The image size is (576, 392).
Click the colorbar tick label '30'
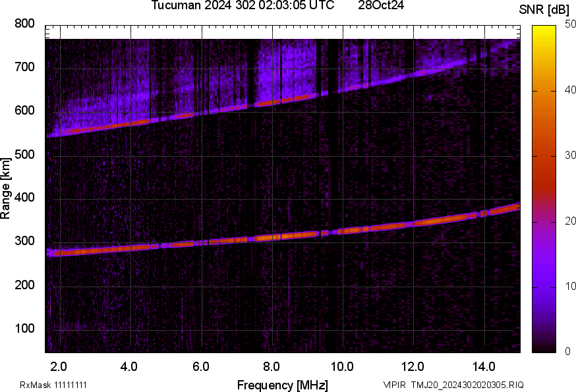pos(570,155)
